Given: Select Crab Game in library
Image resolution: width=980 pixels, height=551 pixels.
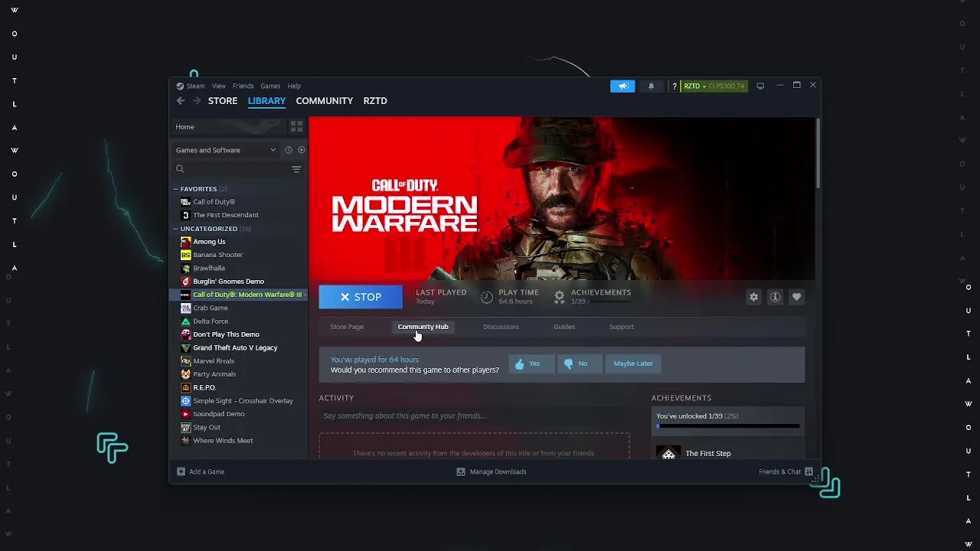Looking at the screenshot, I should 211,308.
